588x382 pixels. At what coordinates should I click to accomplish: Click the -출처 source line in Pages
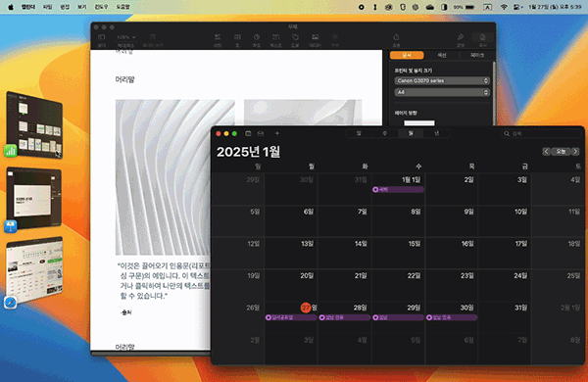(126, 312)
